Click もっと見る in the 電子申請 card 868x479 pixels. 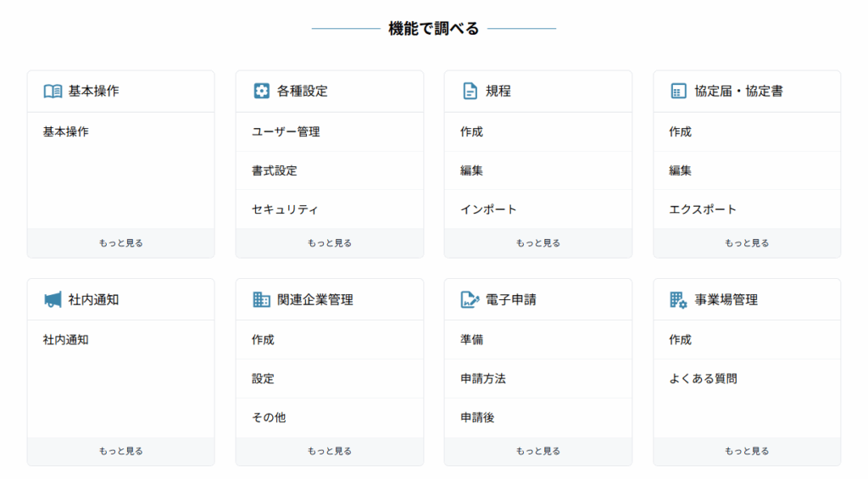point(538,451)
